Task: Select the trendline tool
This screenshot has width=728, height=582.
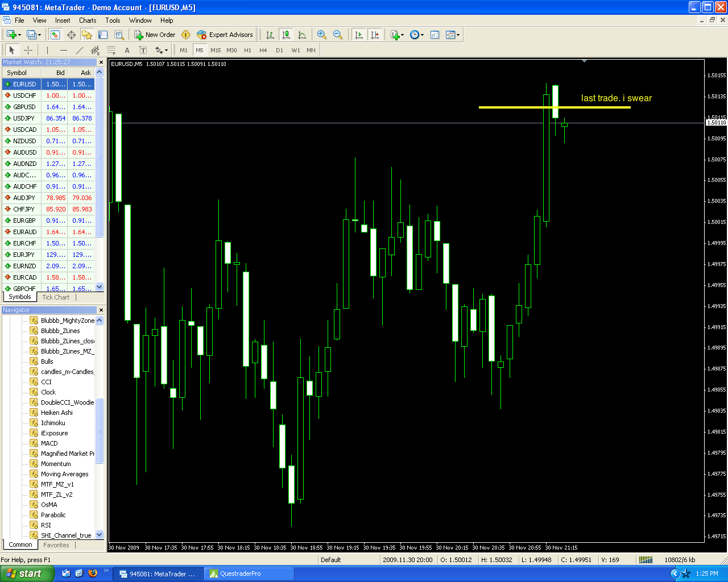Action: pyautogui.click(x=80, y=50)
